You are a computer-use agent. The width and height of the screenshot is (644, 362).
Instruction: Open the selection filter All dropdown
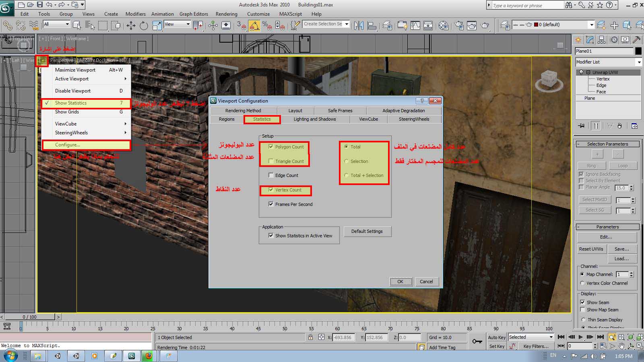pyautogui.click(x=56, y=25)
